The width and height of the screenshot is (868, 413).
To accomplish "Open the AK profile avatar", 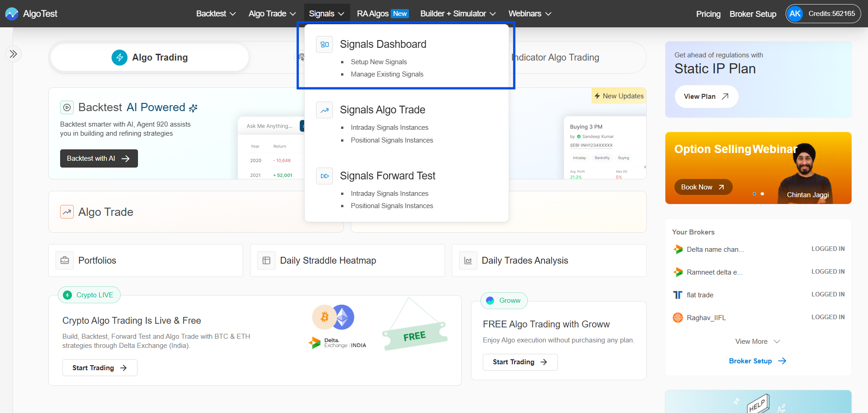I will [795, 14].
